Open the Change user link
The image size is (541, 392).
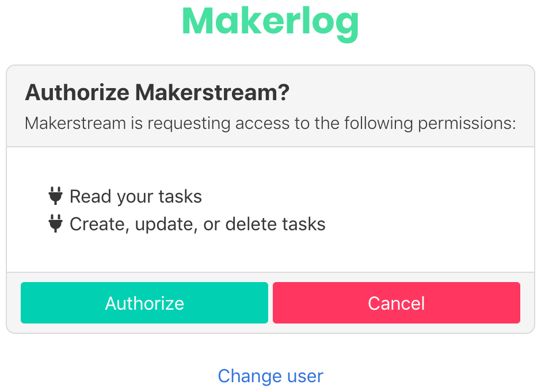pyautogui.click(x=270, y=376)
